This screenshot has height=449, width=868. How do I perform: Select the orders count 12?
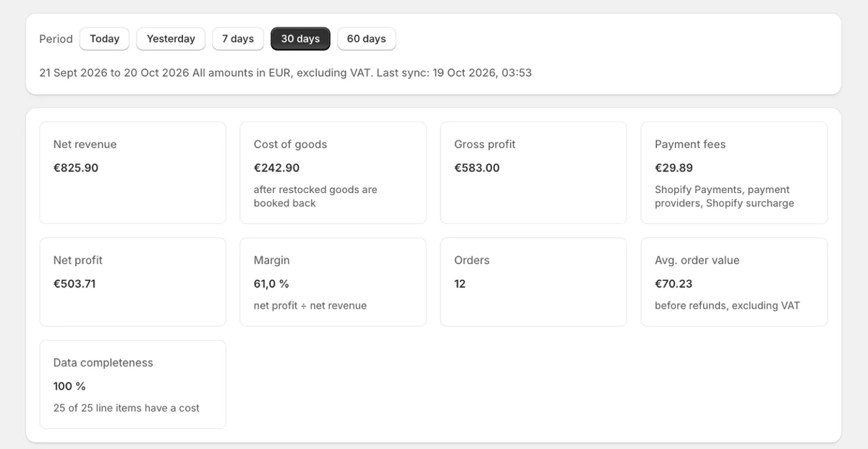click(460, 283)
